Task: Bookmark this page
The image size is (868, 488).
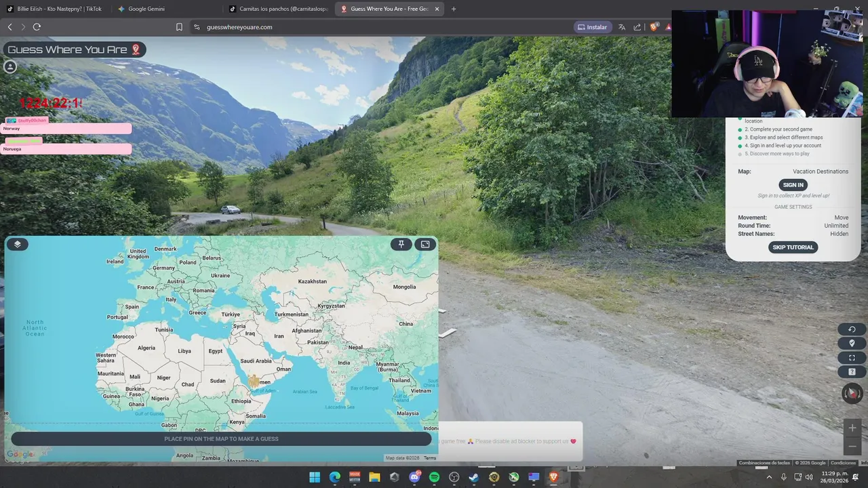Action: click(x=179, y=27)
